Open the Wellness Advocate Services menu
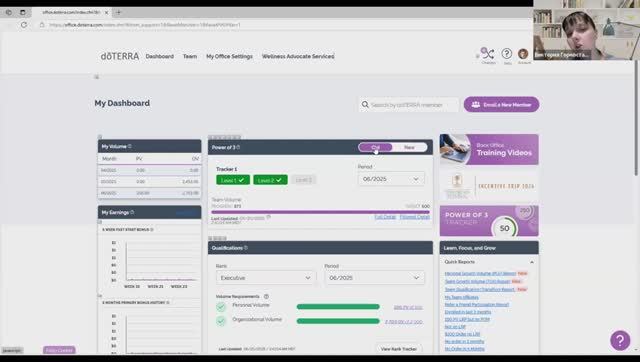This screenshot has width=640, height=362. (x=298, y=56)
